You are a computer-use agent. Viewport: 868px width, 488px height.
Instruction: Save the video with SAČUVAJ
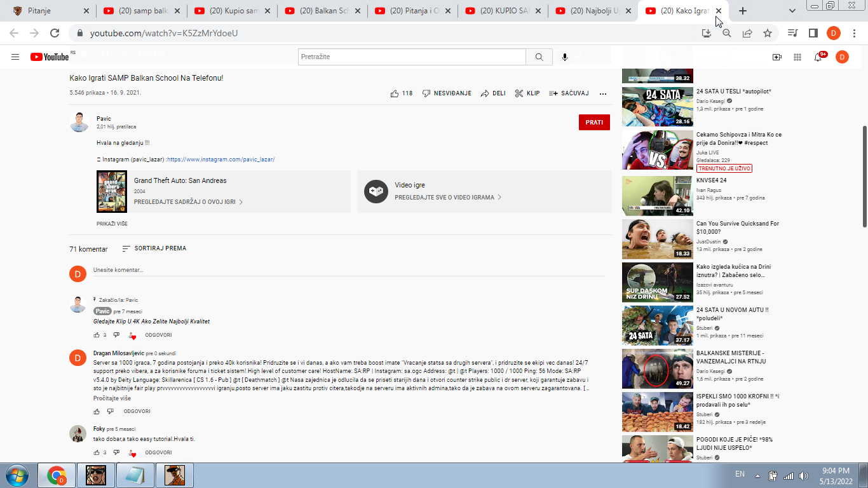[x=569, y=93]
